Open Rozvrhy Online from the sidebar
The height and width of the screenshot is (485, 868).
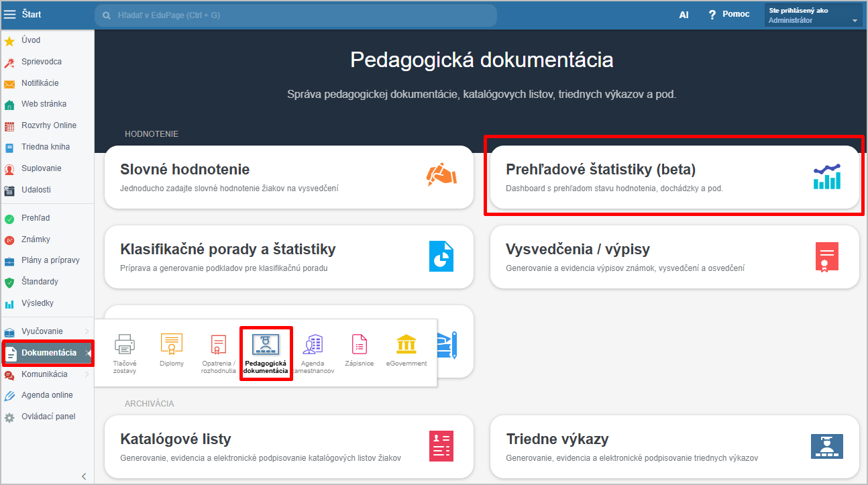coord(48,125)
